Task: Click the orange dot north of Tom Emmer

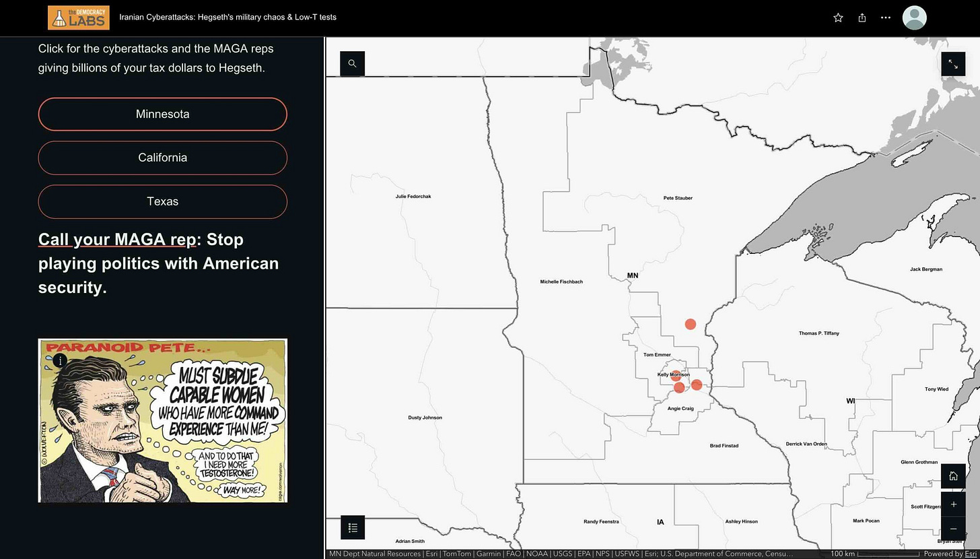Action: tap(690, 324)
